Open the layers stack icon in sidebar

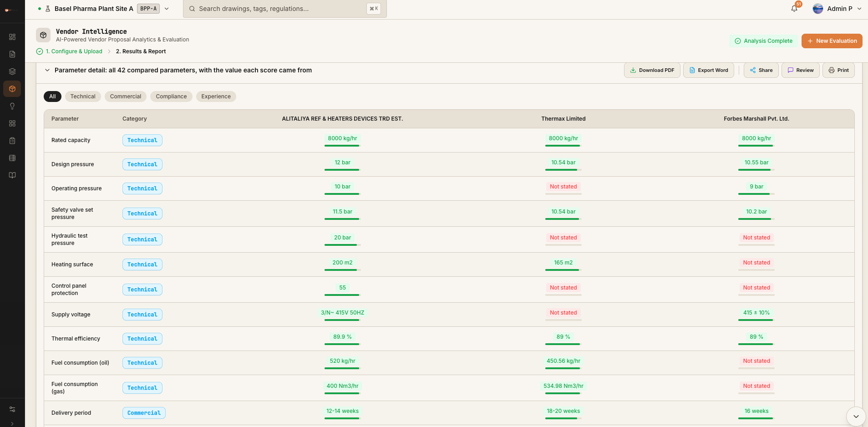coord(12,71)
